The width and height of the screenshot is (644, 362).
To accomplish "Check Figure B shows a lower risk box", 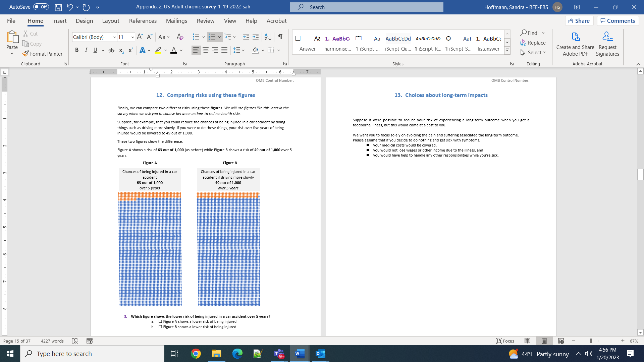I will click(x=160, y=327).
